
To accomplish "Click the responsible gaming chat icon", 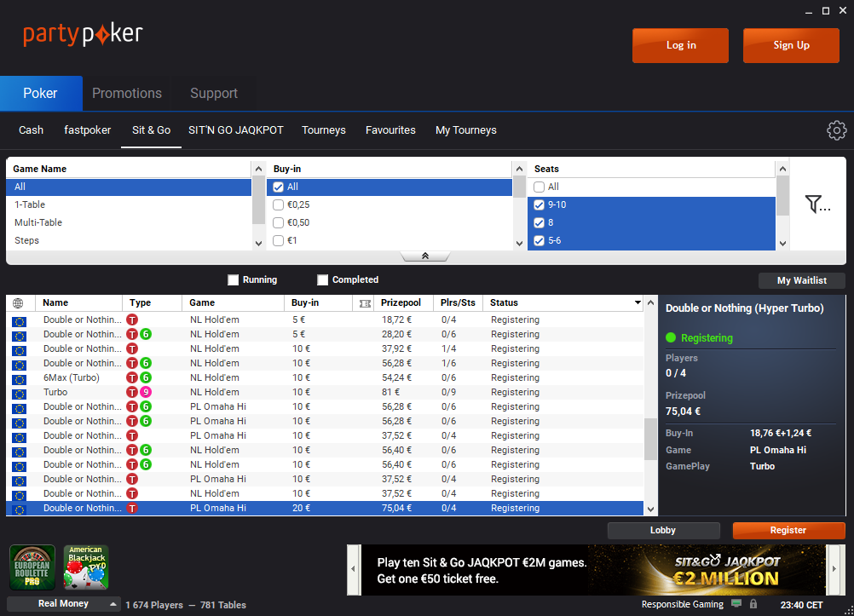I will tap(735, 604).
